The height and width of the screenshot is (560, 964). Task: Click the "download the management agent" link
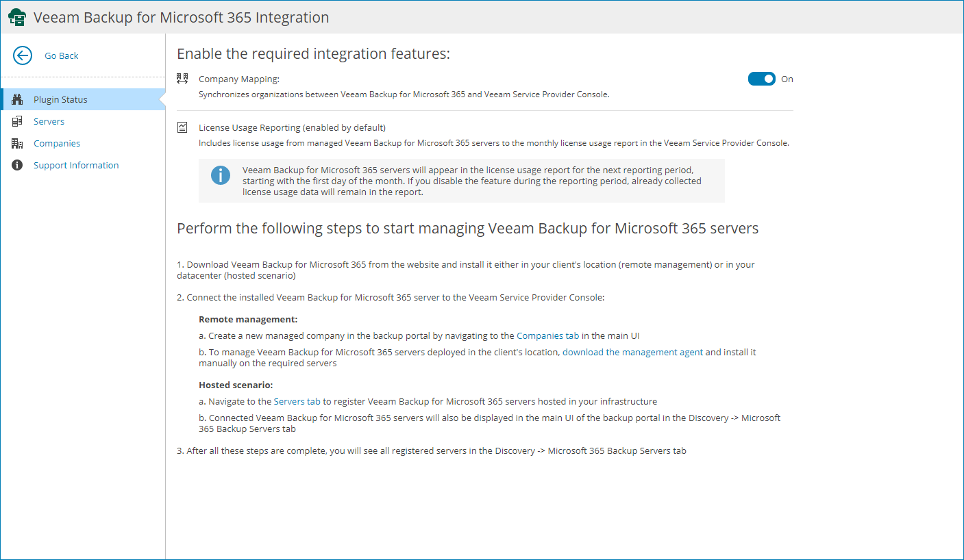click(x=633, y=352)
